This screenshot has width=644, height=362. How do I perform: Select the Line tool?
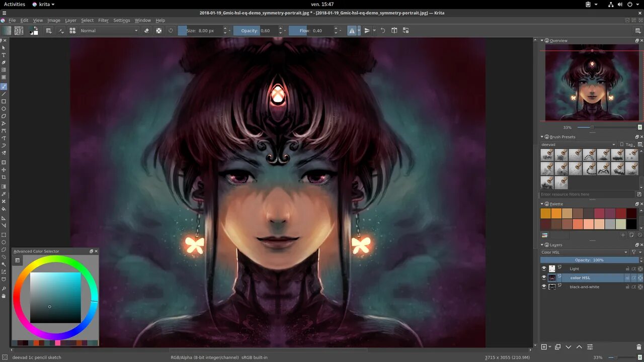(x=4, y=94)
